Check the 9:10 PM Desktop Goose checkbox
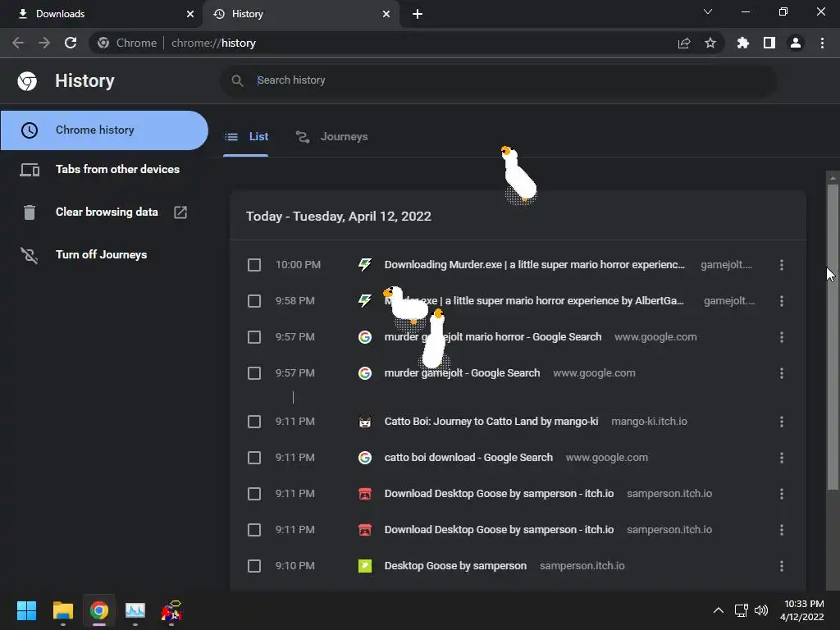 pyautogui.click(x=254, y=566)
